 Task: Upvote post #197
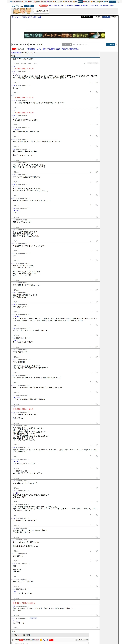point(91,326)
